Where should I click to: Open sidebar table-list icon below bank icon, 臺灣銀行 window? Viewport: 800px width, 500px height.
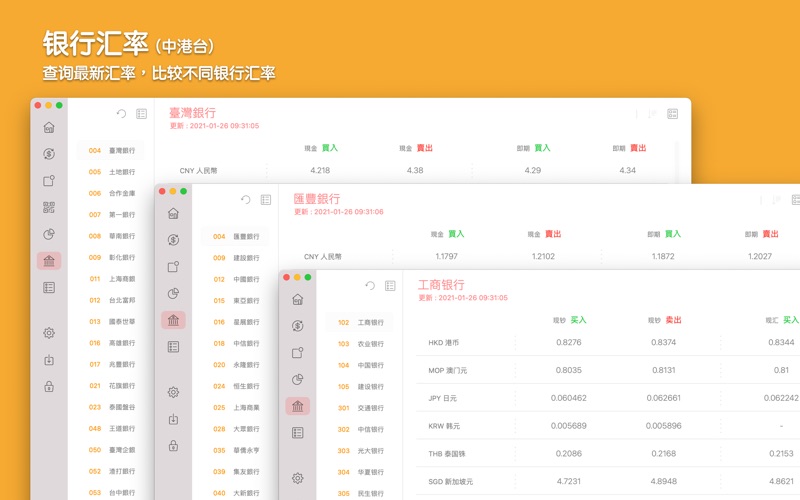(49, 288)
